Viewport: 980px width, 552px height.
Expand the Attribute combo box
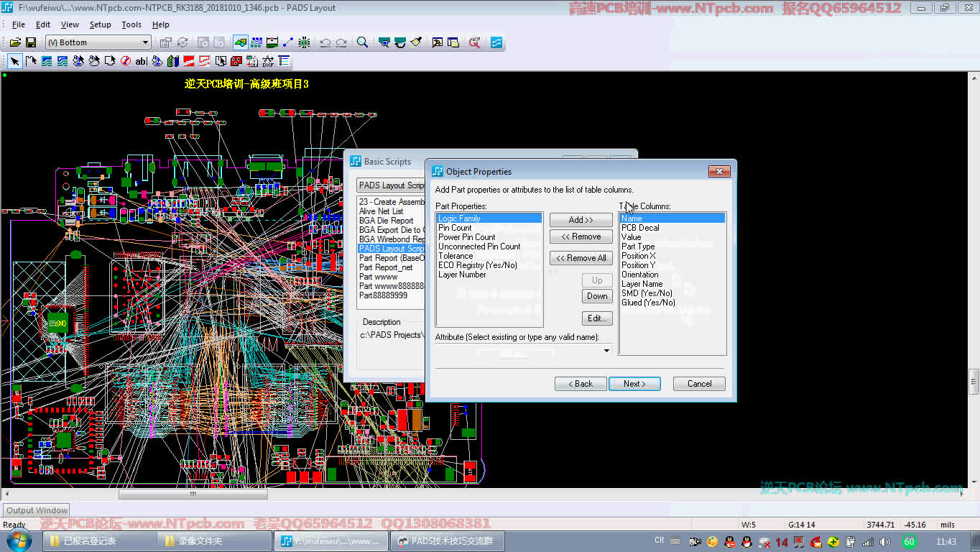pos(607,351)
